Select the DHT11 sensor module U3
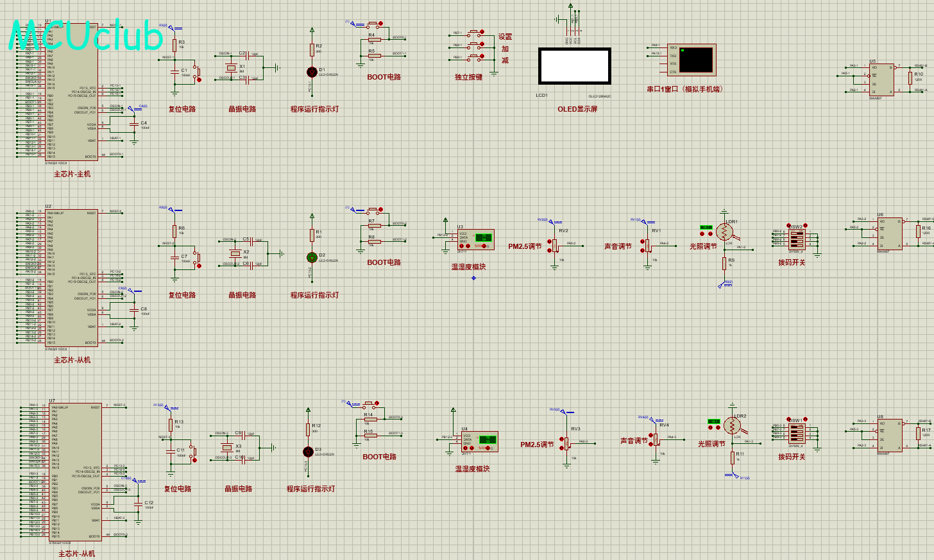This screenshot has height=560, width=934. tap(475, 239)
